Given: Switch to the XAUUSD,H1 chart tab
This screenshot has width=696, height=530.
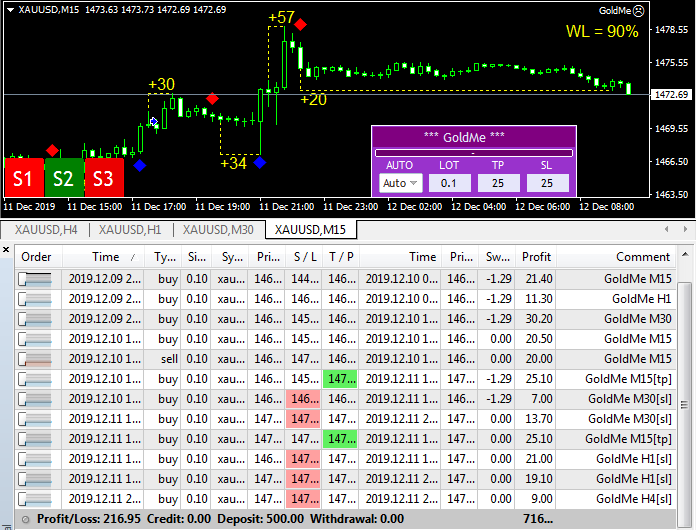Looking at the screenshot, I should click(130, 229).
